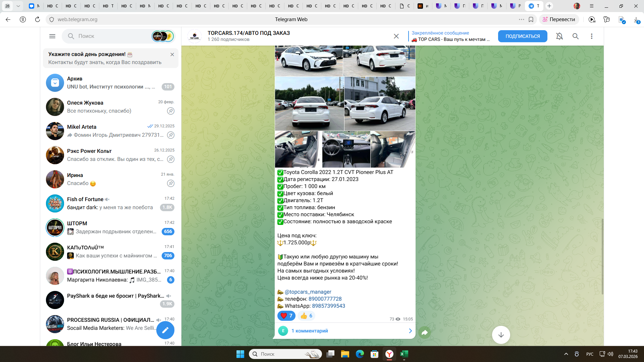Screen dimensions: 644x362
Task: Close the pinned message with X
Action: point(396,36)
